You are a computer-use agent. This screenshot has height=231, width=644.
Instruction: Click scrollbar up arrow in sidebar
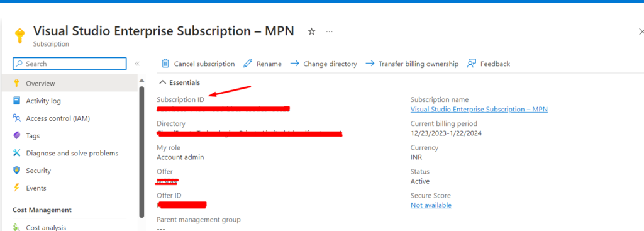click(142, 80)
